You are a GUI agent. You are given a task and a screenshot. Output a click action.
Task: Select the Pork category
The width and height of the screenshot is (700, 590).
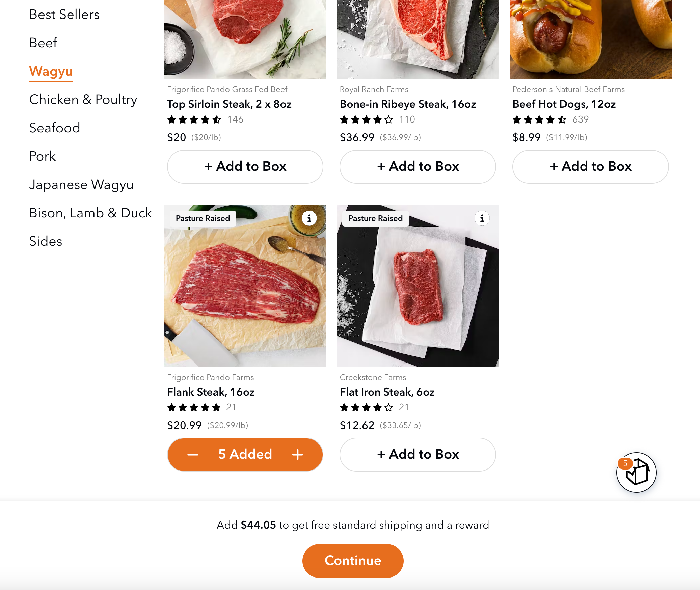pyautogui.click(x=42, y=156)
